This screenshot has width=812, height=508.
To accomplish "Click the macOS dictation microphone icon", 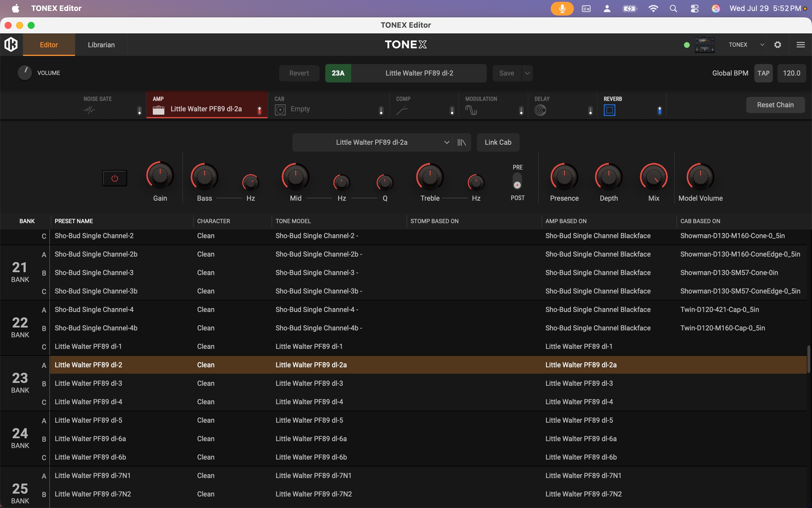I will coord(562,8).
